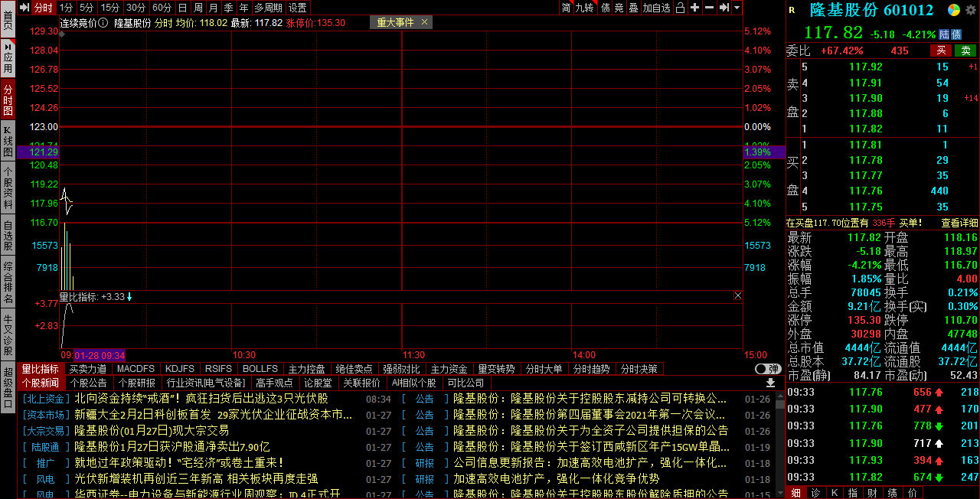This screenshot has width=980, height=499.
Task: Click the news list vertical scrollbar
Action: [x=780, y=444]
